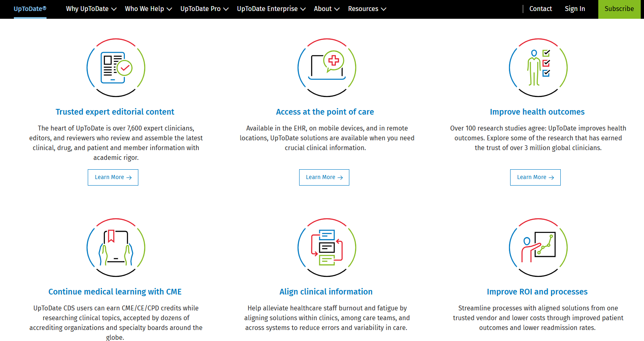Click the paragraph starting 'Help alleviate healthcare staff burnout'
This screenshot has height=341, width=644.
tap(327, 318)
